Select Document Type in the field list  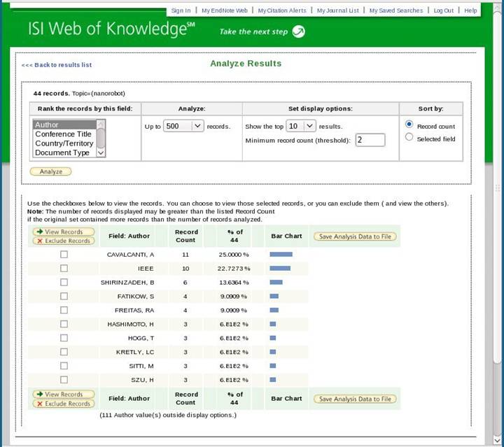pyautogui.click(x=64, y=152)
